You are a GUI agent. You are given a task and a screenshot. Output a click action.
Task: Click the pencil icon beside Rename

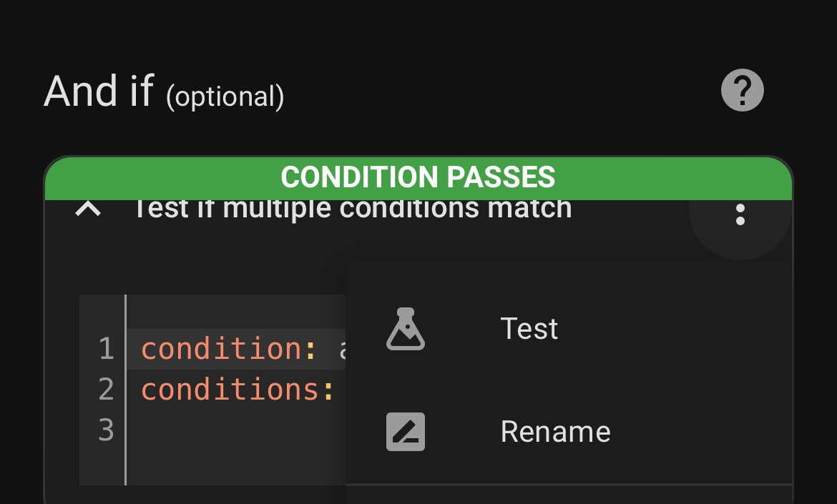pyautogui.click(x=406, y=432)
